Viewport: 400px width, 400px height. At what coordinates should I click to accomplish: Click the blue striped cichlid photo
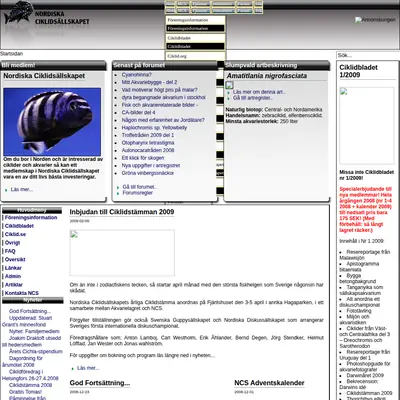point(52,122)
